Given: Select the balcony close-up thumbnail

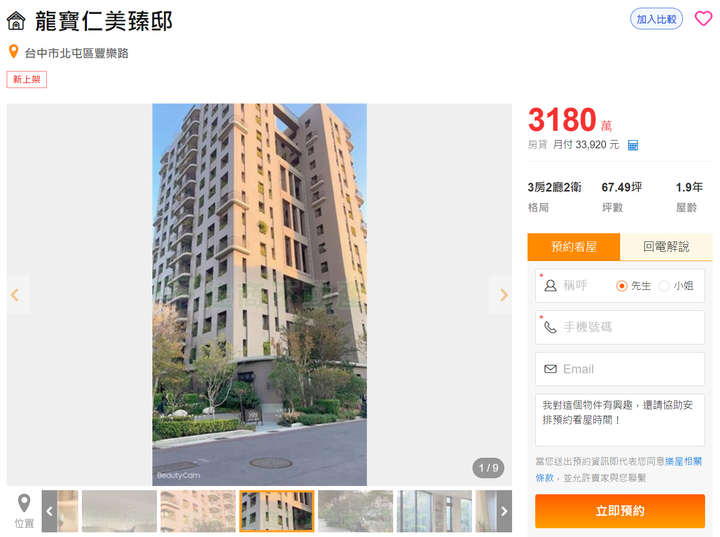Looking at the screenshot, I should pyautogui.click(x=198, y=511).
